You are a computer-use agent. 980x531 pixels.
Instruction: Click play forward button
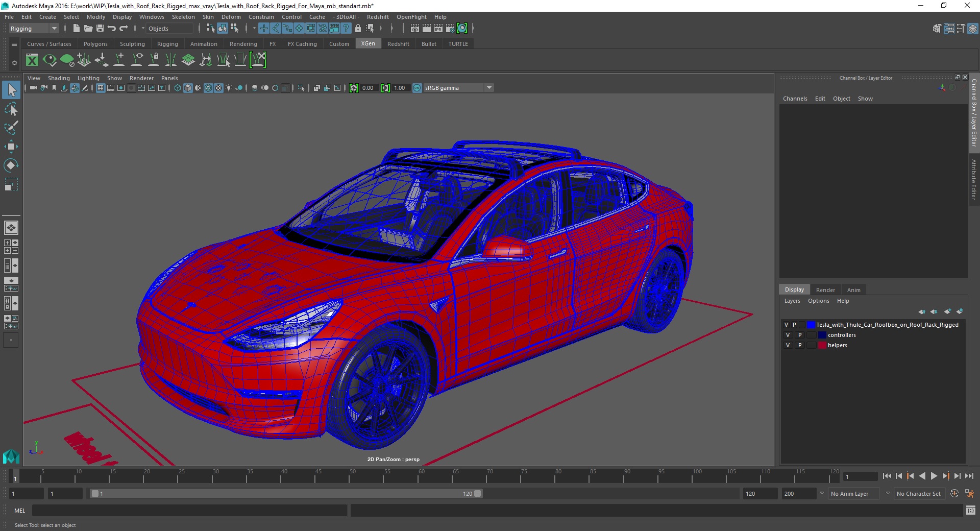pyautogui.click(x=934, y=476)
